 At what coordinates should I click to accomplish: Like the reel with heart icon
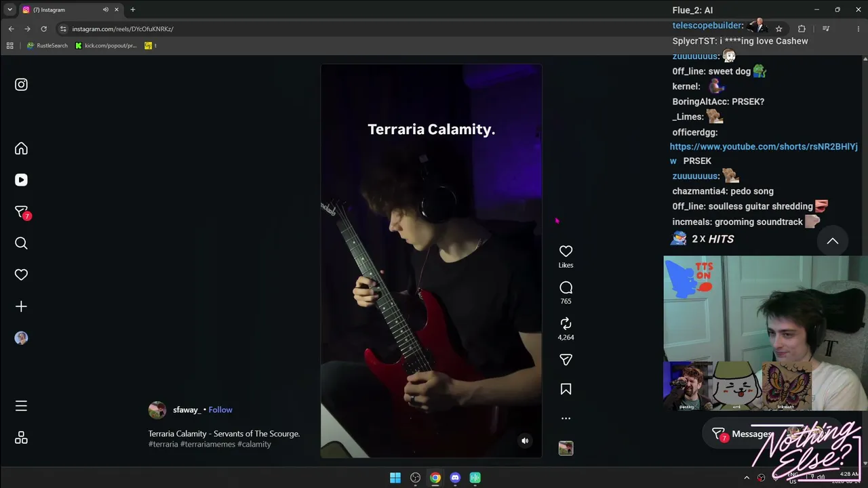[566, 251]
